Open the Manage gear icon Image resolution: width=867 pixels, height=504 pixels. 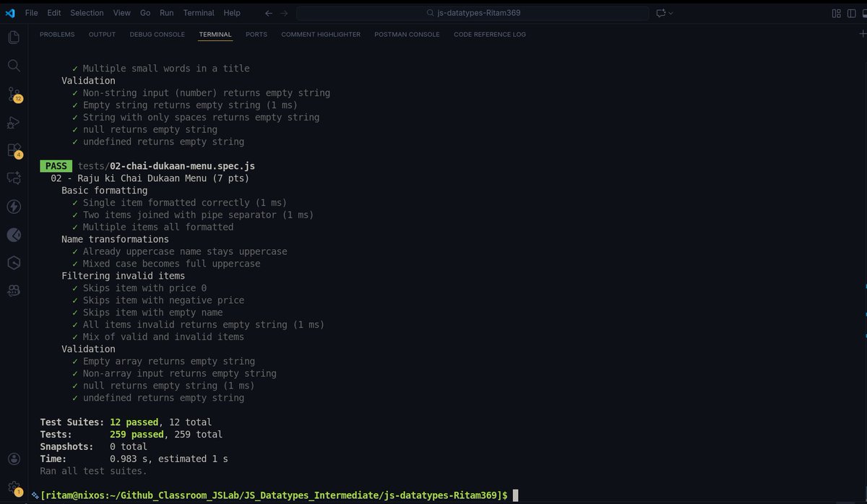[14, 487]
